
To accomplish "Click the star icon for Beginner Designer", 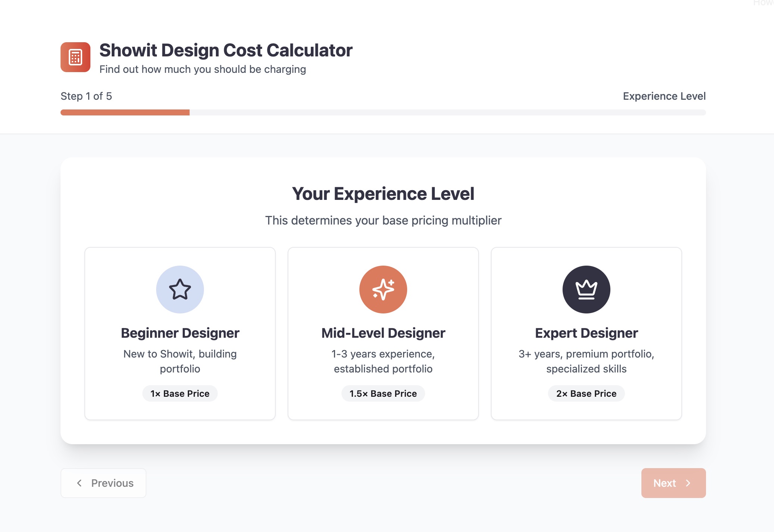I will pos(180,290).
